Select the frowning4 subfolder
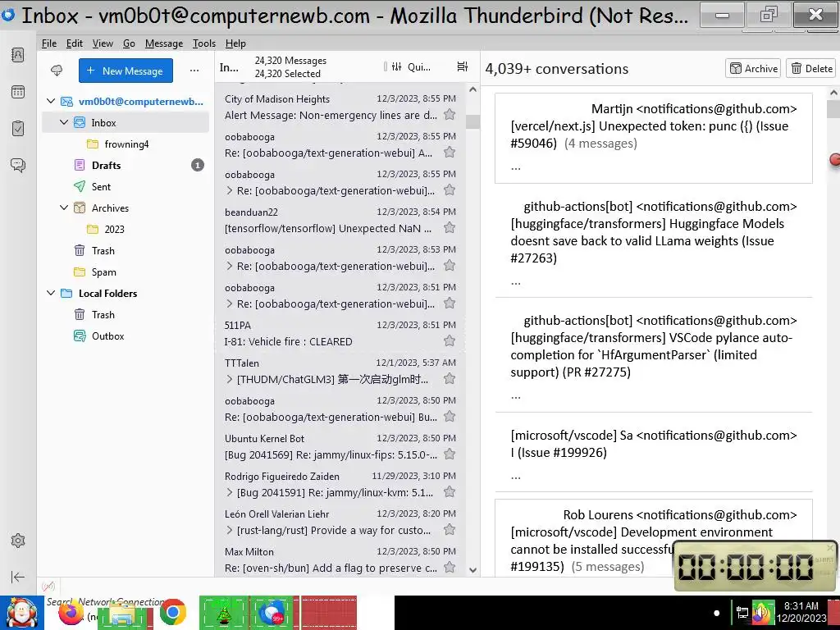 126,144
